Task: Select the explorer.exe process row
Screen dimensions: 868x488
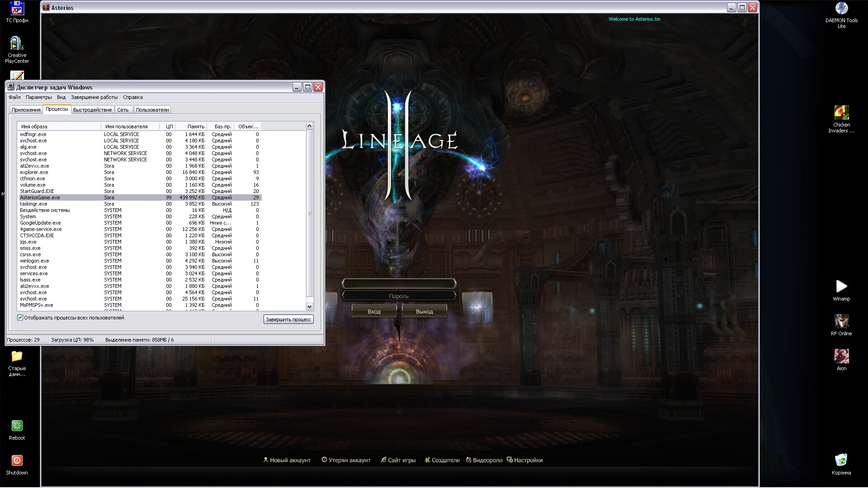Action: pos(140,172)
